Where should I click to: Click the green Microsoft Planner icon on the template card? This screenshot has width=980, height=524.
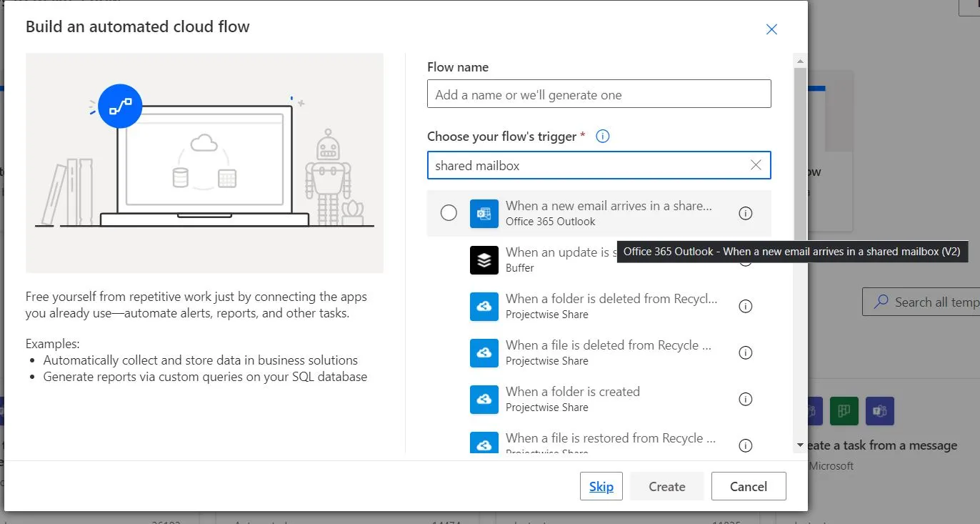click(x=844, y=411)
